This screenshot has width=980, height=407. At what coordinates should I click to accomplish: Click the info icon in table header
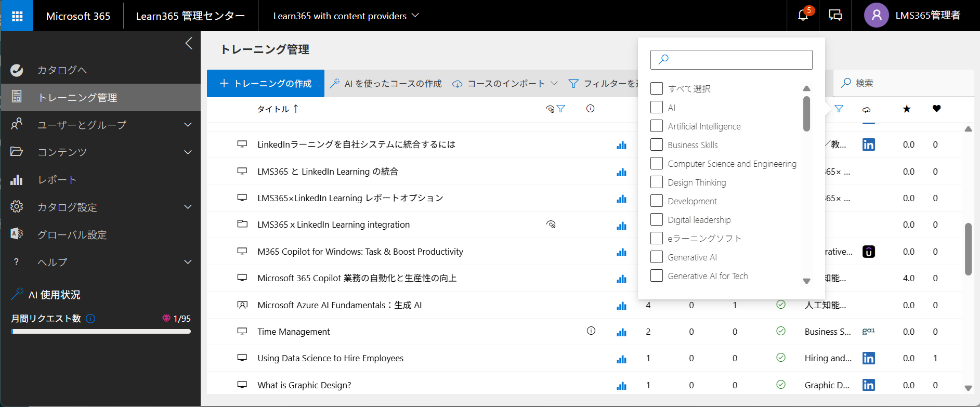590,109
